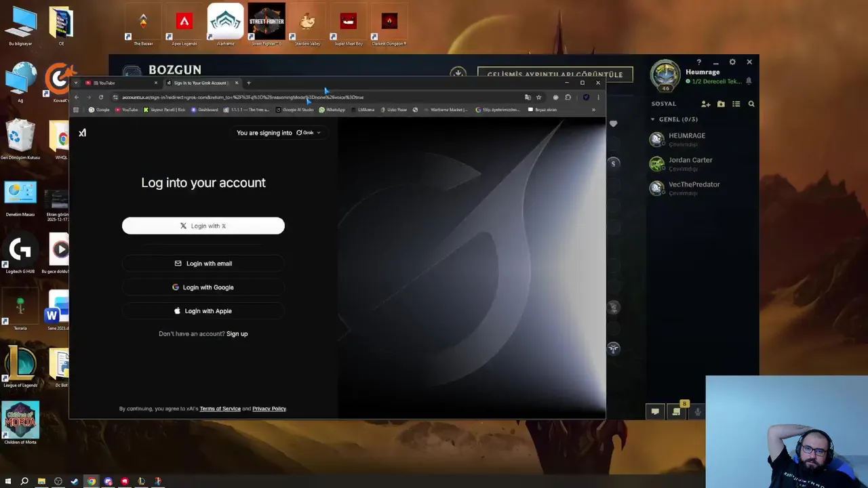Viewport: 868px width, 488px height.
Task: Open the Privacy Policy link
Action: click(269, 409)
